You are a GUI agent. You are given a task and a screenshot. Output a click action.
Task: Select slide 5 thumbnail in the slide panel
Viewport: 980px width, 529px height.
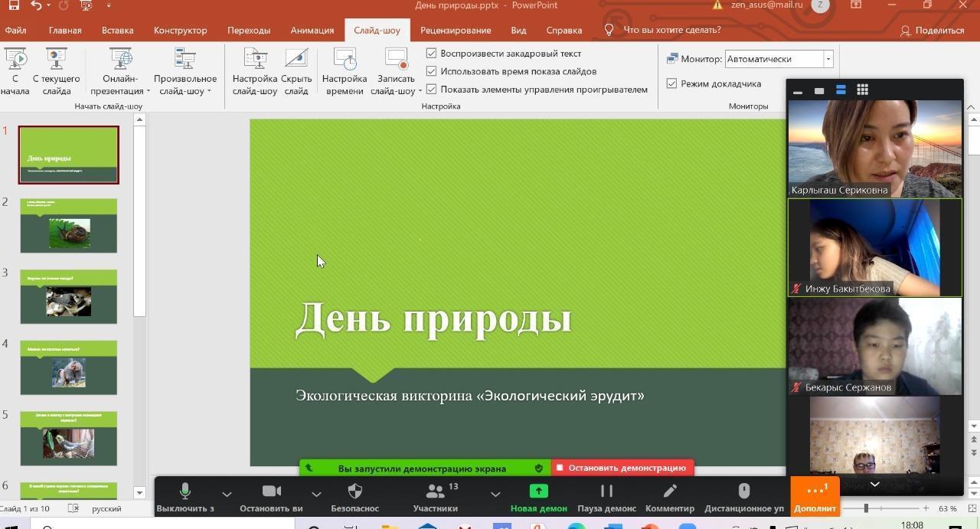(x=69, y=439)
